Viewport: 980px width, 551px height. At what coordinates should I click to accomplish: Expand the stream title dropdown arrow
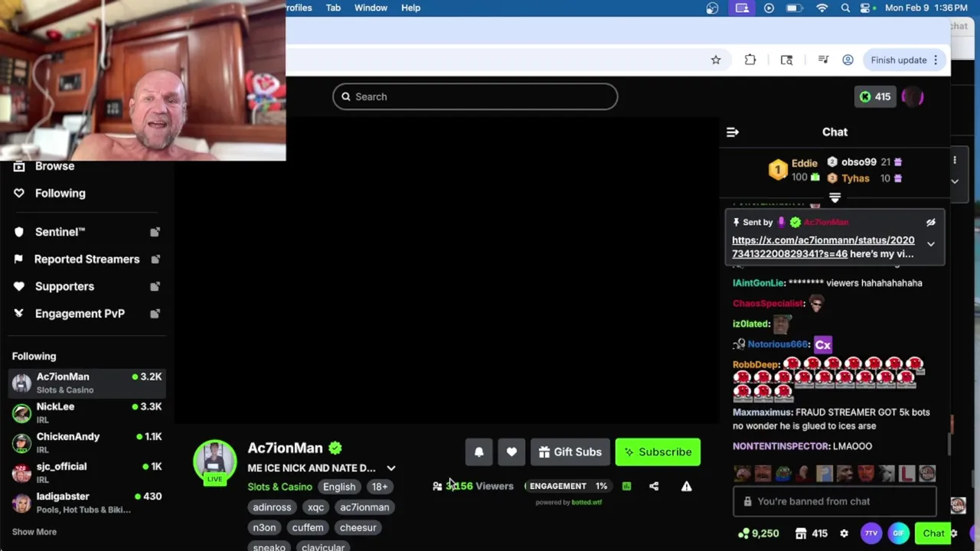coord(391,468)
